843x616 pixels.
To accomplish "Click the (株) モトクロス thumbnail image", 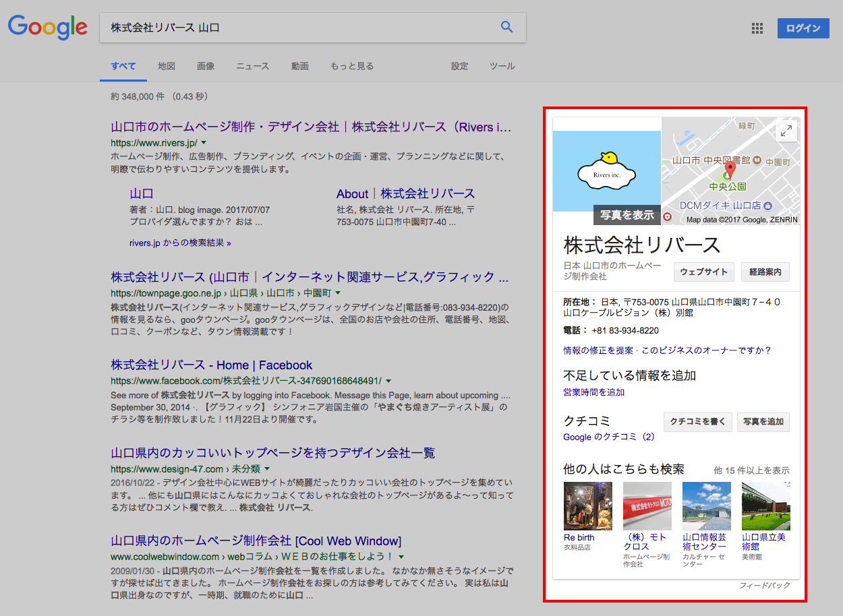I will [647, 506].
